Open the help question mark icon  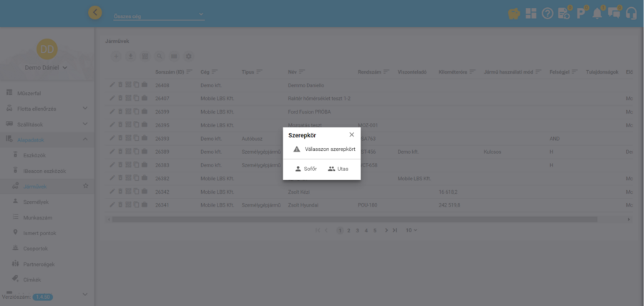point(547,14)
